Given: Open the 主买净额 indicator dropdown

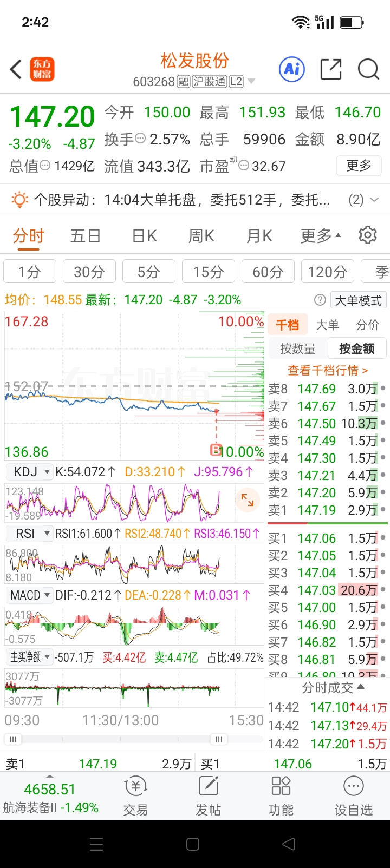Looking at the screenshot, I should tap(29, 657).
